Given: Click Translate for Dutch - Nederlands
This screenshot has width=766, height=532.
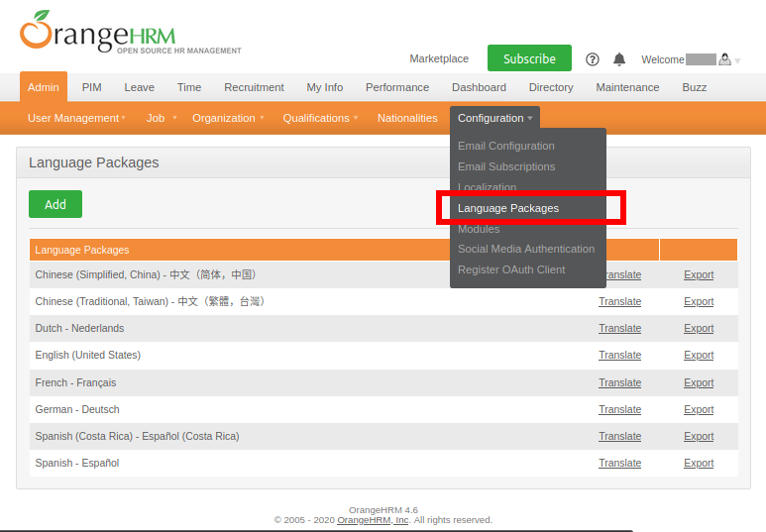Looking at the screenshot, I should coord(620,328).
